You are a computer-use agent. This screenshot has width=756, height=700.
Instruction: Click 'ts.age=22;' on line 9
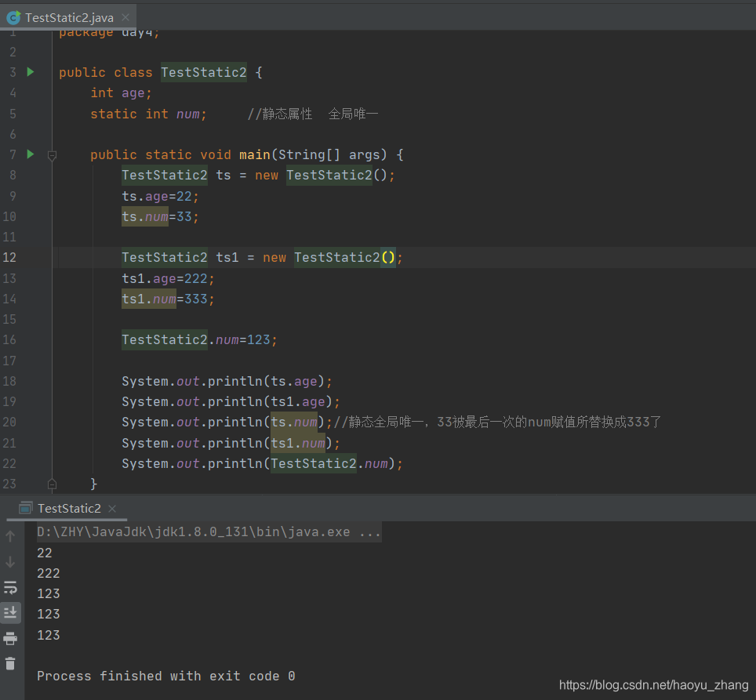160,197
